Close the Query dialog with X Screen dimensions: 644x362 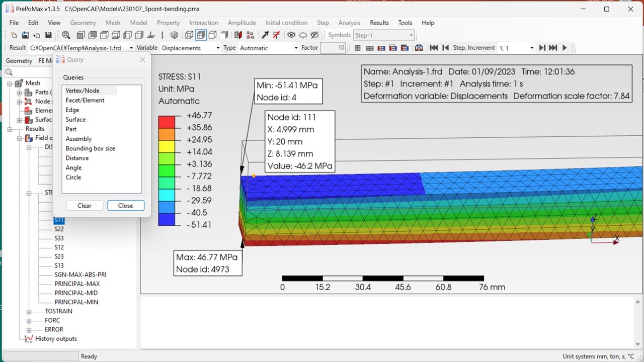click(142, 60)
